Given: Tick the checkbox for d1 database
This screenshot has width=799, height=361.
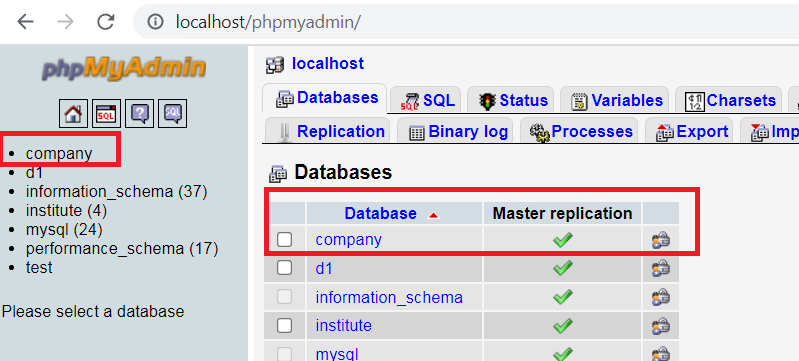Looking at the screenshot, I should [284, 268].
